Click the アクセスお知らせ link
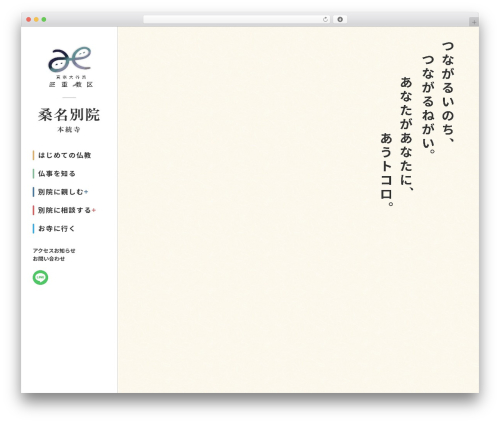The height and width of the screenshot is (423, 500). [54, 251]
